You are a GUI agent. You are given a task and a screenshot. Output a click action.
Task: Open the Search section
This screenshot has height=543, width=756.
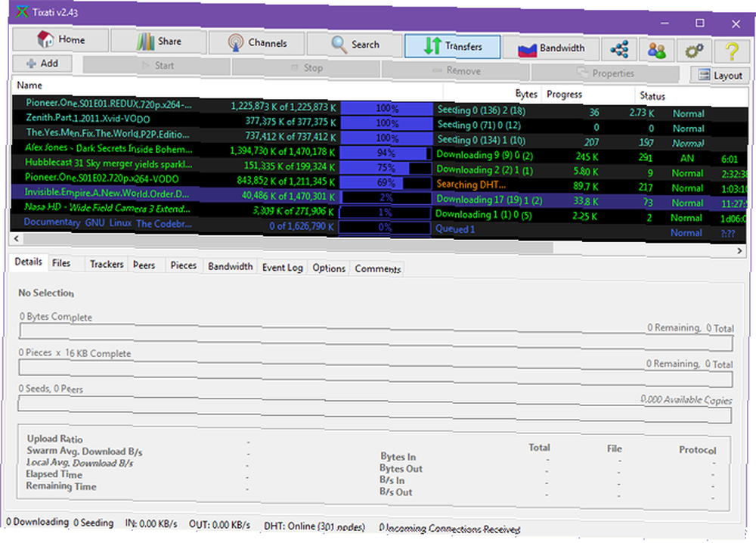355,45
